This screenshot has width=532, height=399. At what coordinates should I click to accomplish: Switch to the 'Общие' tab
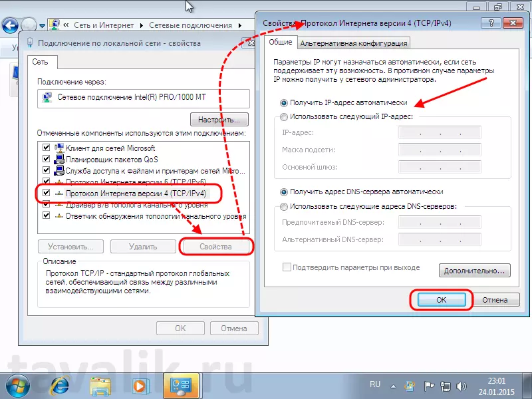click(x=280, y=42)
